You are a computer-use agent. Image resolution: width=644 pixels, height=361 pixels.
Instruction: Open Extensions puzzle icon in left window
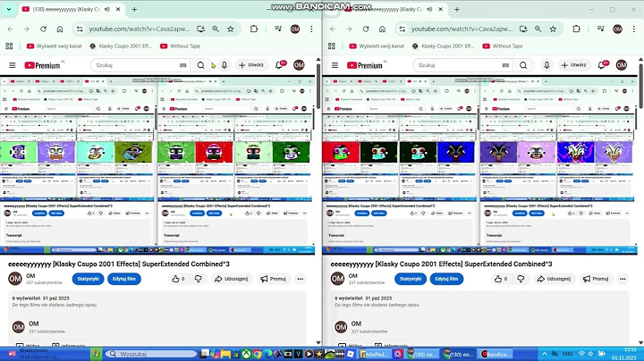click(254, 29)
